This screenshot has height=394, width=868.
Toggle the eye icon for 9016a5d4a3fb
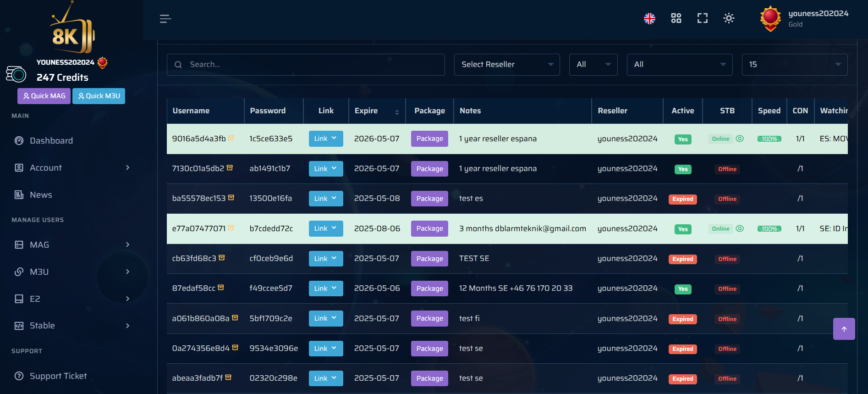[740, 139]
